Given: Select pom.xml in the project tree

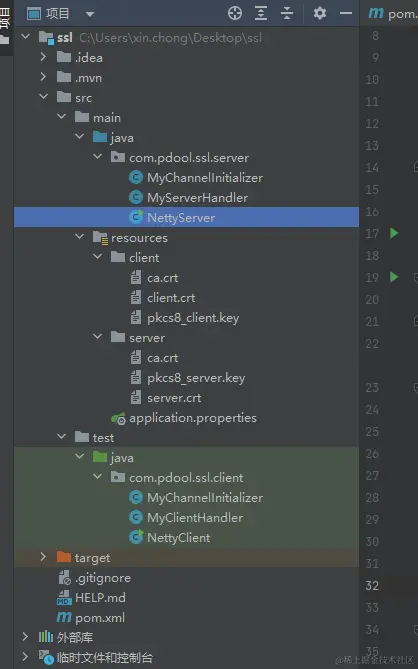Looking at the screenshot, I should coord(100,617).
